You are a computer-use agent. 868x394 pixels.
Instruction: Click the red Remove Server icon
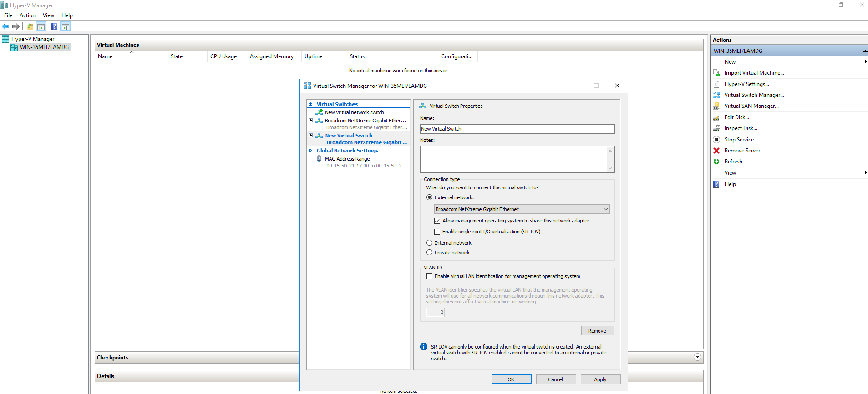[x=716, y=151]
